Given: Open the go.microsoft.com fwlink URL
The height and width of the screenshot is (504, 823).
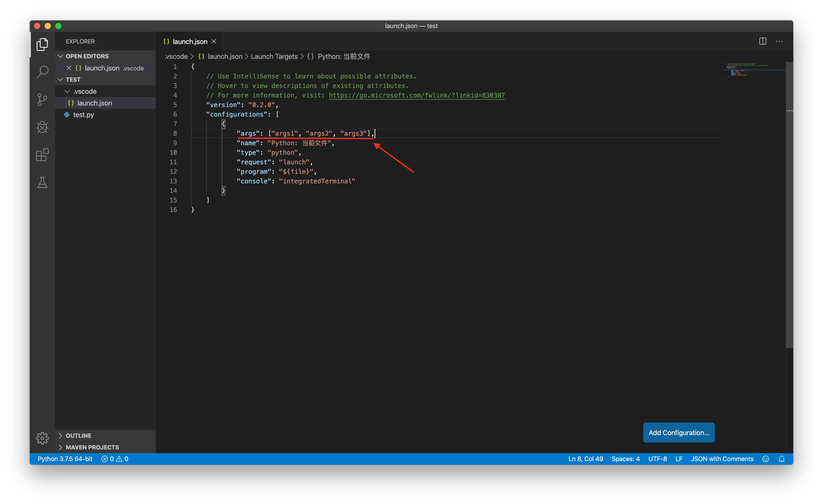Looking at the screenshot, I should coord(417,95).
